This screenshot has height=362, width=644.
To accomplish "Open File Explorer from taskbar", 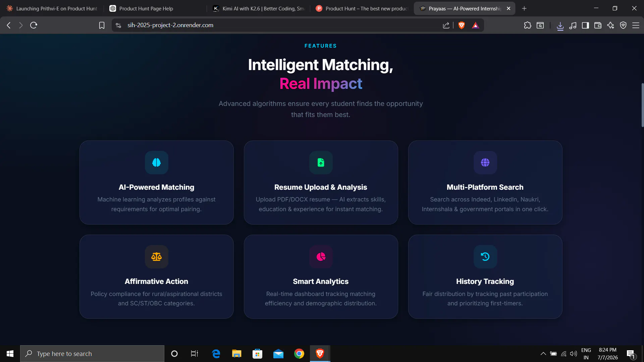I will [x=237, y=354].
